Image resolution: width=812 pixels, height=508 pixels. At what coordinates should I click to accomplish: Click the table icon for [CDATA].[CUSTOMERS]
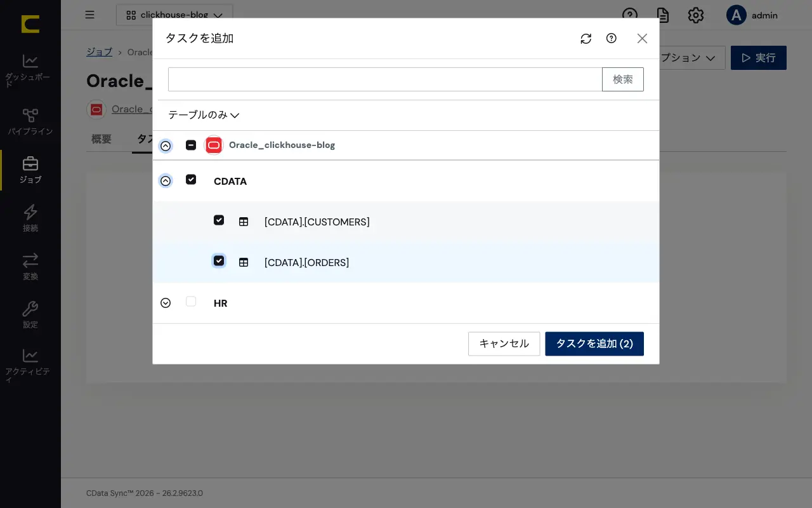tap(244, 222)
